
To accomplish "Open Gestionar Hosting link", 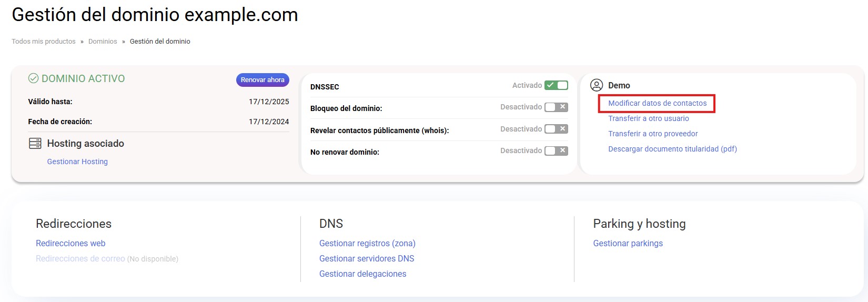I will [77, 162].
